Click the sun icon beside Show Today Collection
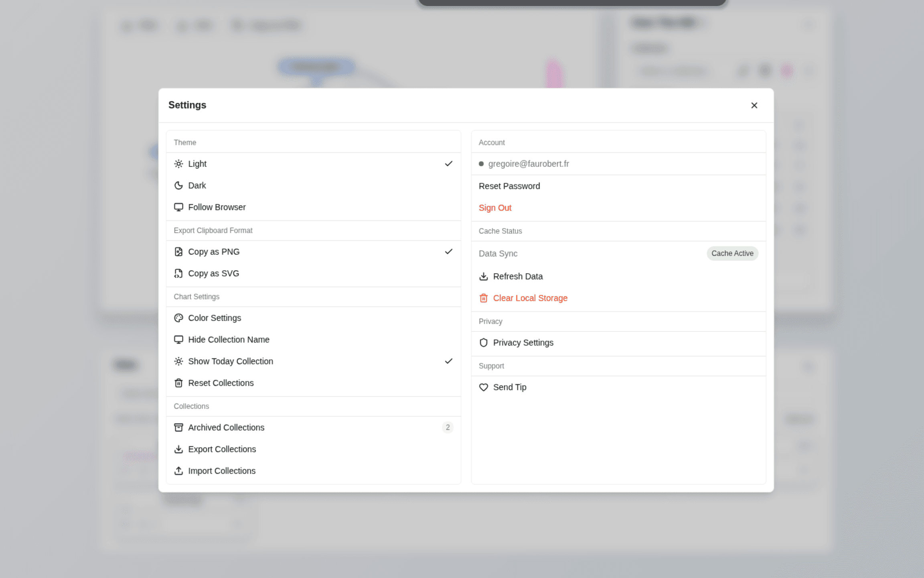This screenshot has width=924, height=578. click(x=178, y=361)
